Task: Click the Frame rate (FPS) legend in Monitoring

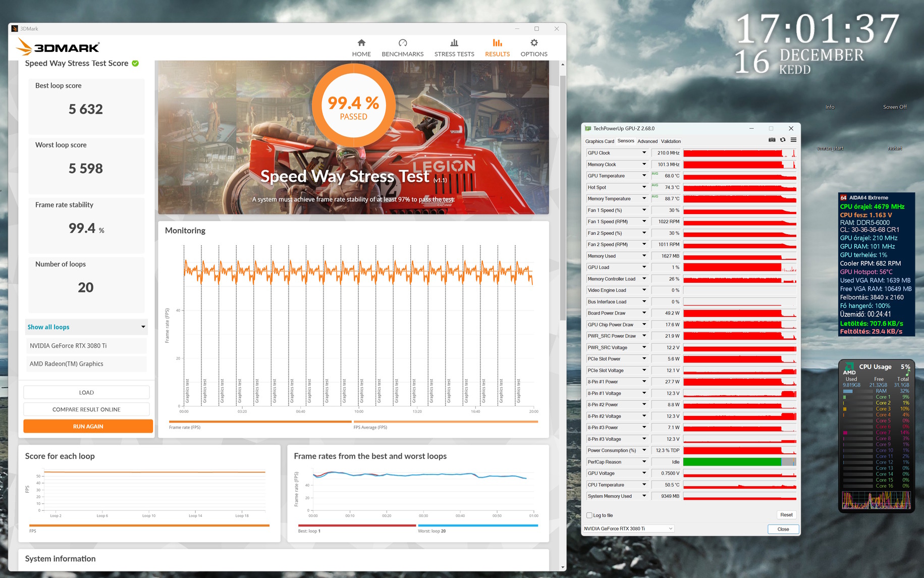Action: [185, 428]
